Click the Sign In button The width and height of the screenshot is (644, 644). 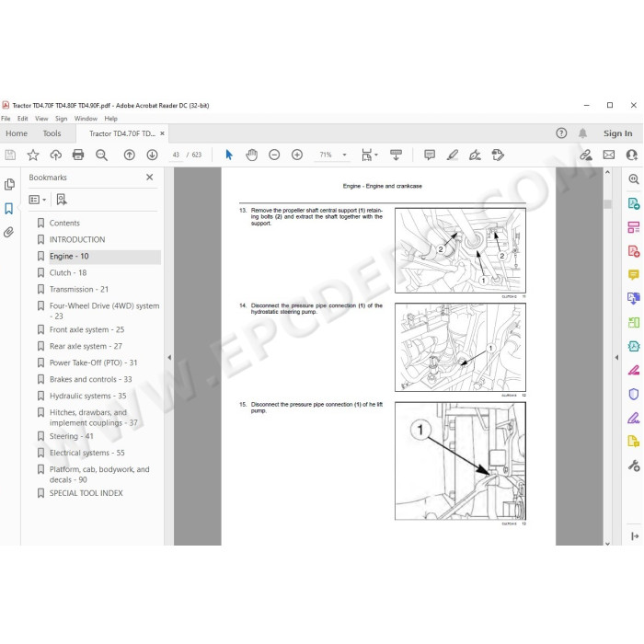(617, 133)
